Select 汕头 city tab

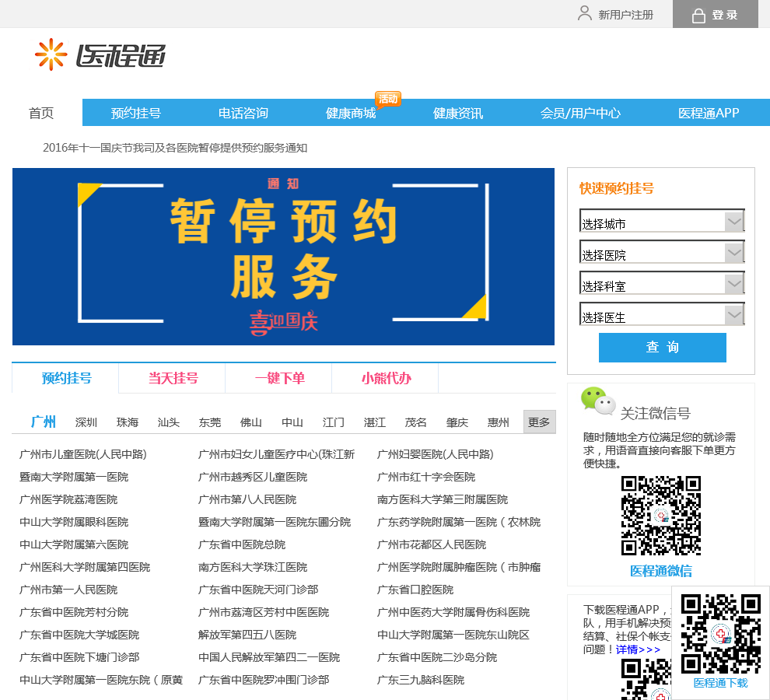point(169,422)
